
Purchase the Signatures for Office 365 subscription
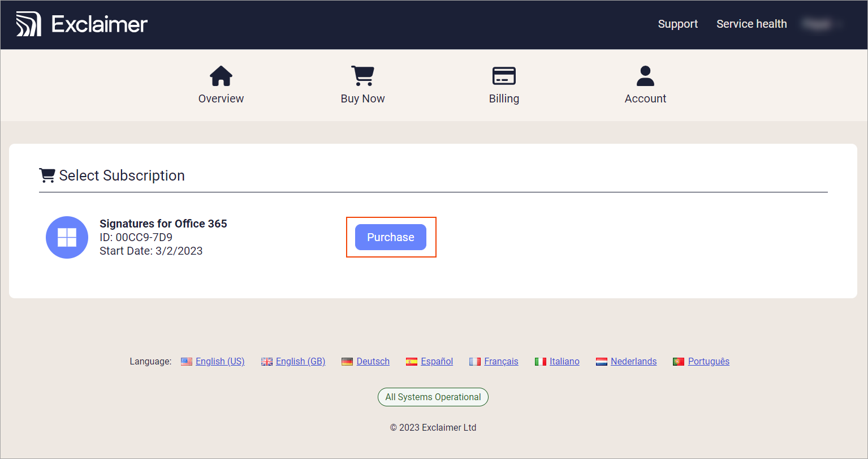pos(391,237)
